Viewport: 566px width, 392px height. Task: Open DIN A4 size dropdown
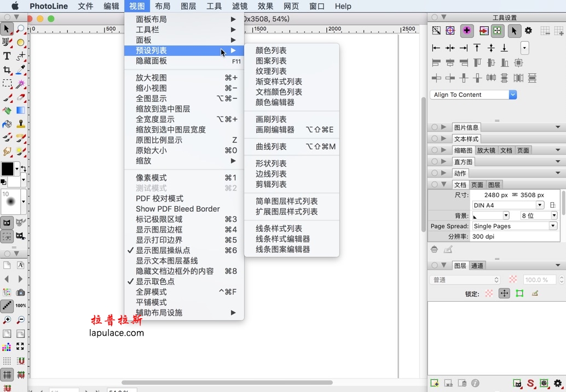pyautogui.click(x=508, y=205)
